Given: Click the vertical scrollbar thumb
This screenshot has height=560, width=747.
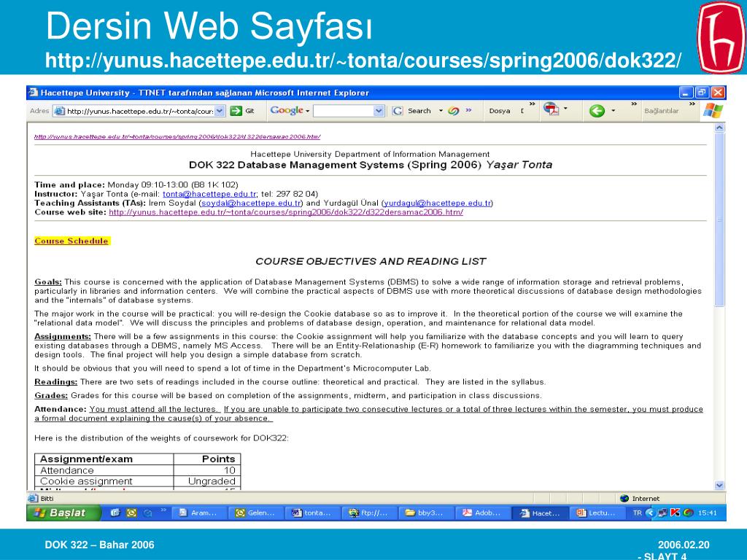Looking at the screenshot, I should [719, 219].
